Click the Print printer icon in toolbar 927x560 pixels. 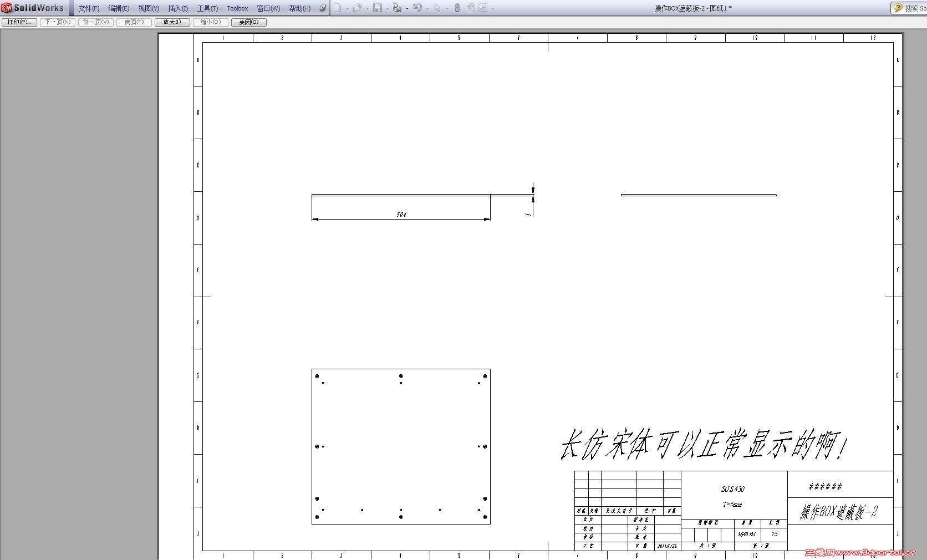[397, 8]
